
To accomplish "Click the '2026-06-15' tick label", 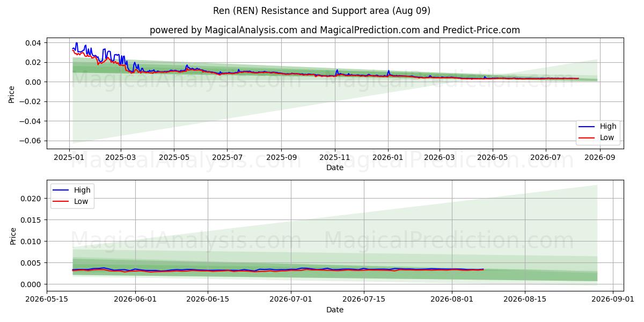I will 208,299.
